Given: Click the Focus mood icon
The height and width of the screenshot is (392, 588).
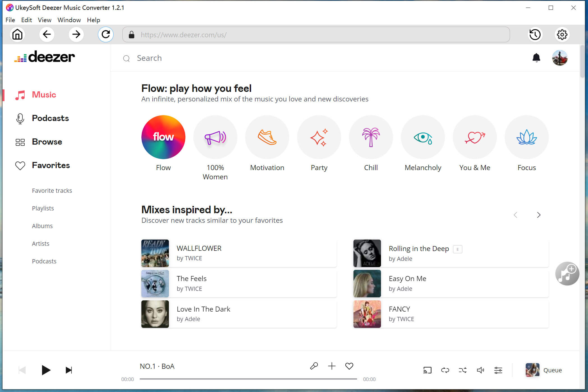Looking at the screenshot, I should (526, 136).
